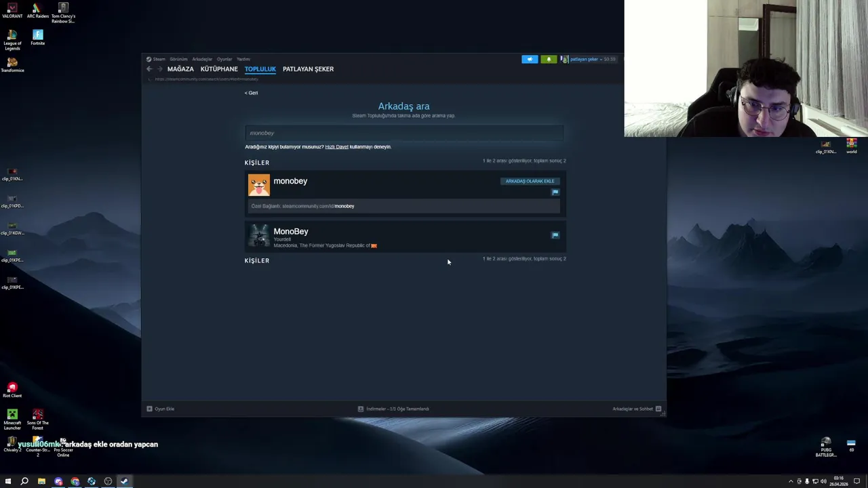The width and height of the screenshot is (868, 488).
Task: Click the taskbar search icon
Action: [x=24, y=481]
